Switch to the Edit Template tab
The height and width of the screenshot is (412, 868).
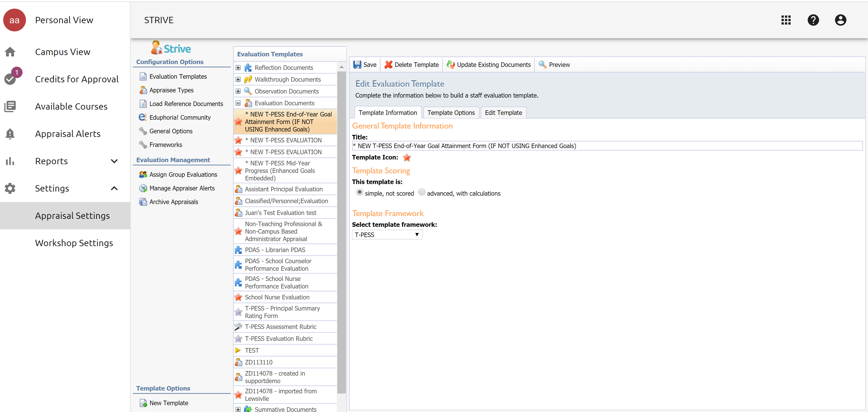pos(503,113)
